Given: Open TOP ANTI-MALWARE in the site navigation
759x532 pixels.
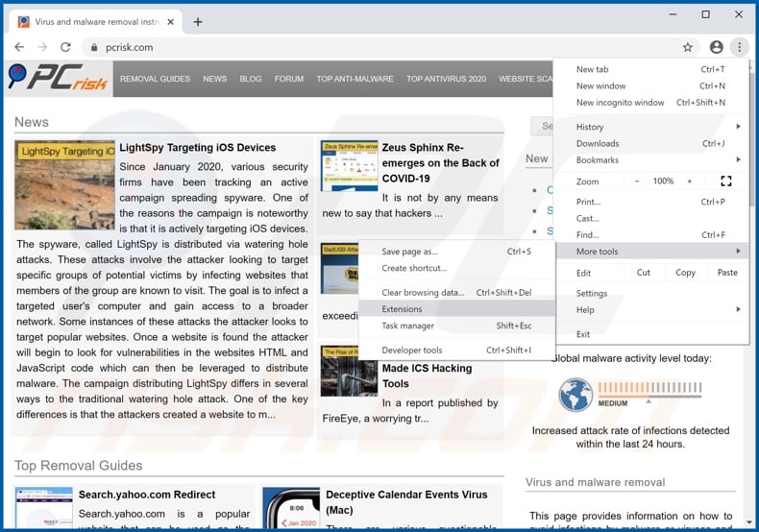Looking at the screenshot, I should [x=355, y=79].
